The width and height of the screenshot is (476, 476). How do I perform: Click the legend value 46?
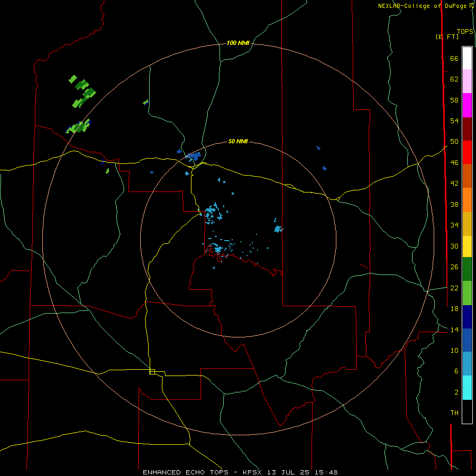(x=454, y=163)
